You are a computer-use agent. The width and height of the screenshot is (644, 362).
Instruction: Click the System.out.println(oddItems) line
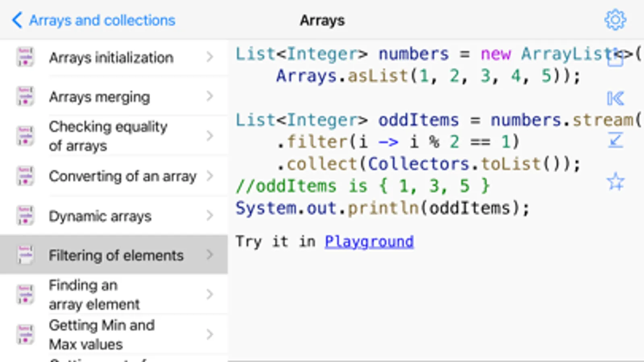click(x=383, y=208)
